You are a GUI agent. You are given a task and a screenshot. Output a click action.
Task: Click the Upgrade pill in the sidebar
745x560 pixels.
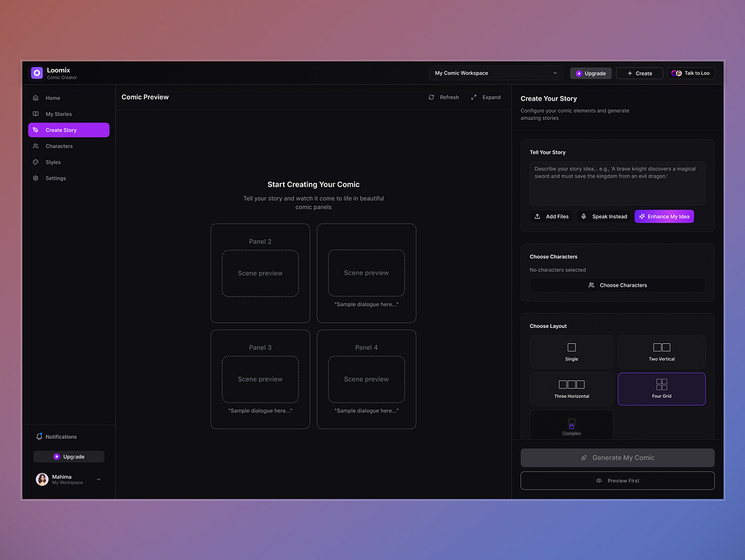click(68, 456)
